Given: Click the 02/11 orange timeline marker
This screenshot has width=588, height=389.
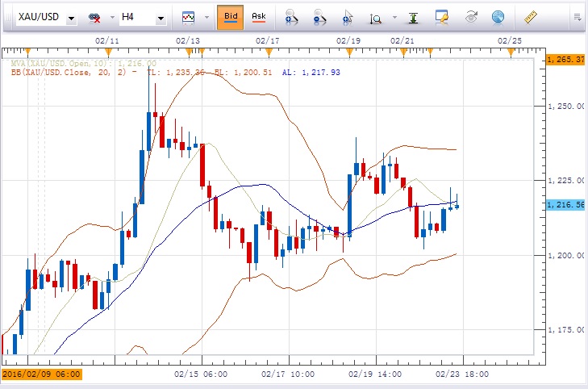Looking at the screenshot, I should 108,52.
